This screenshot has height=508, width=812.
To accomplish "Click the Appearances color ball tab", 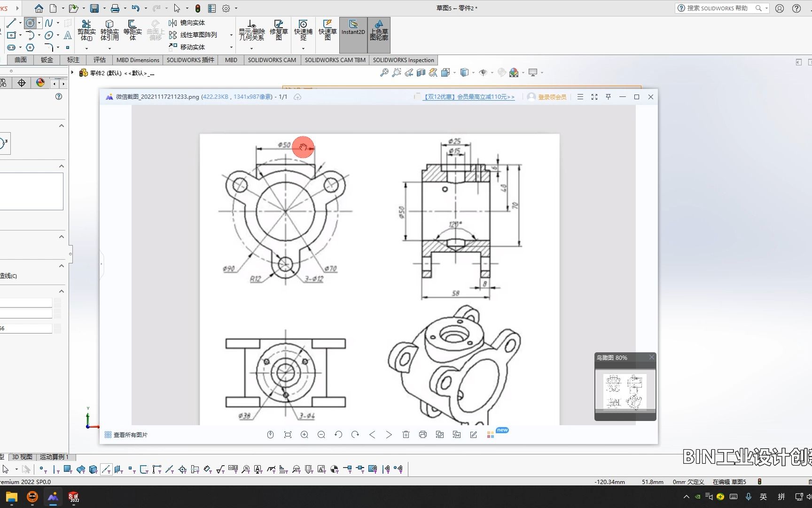I will [40, 83].
